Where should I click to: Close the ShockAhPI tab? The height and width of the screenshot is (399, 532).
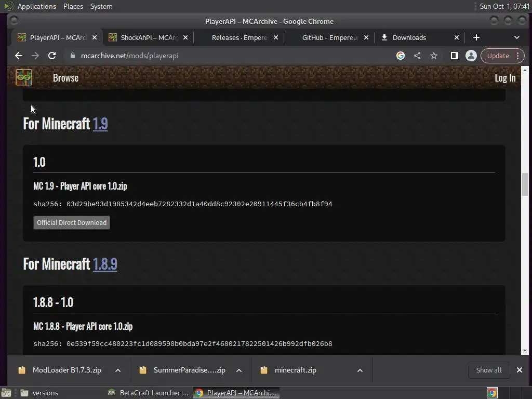pos(185,37)
